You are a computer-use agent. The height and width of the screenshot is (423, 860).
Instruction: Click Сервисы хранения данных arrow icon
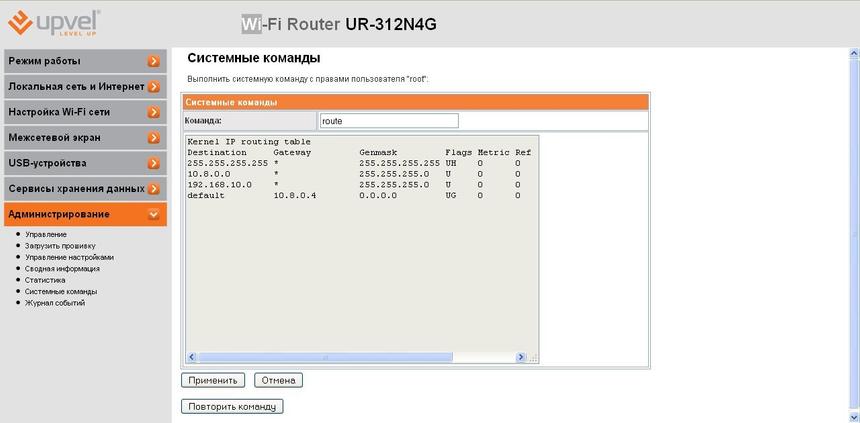pyautogui.click(x=153, y=189)
